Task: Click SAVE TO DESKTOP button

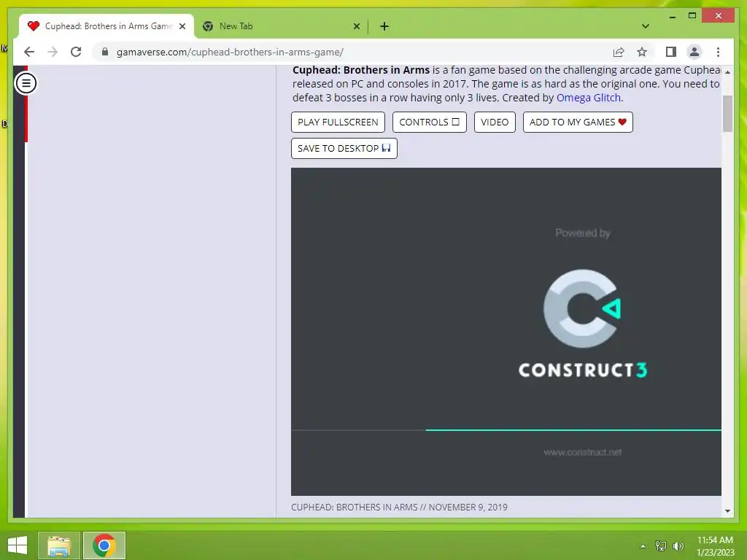Action: [x=344, y=148]
